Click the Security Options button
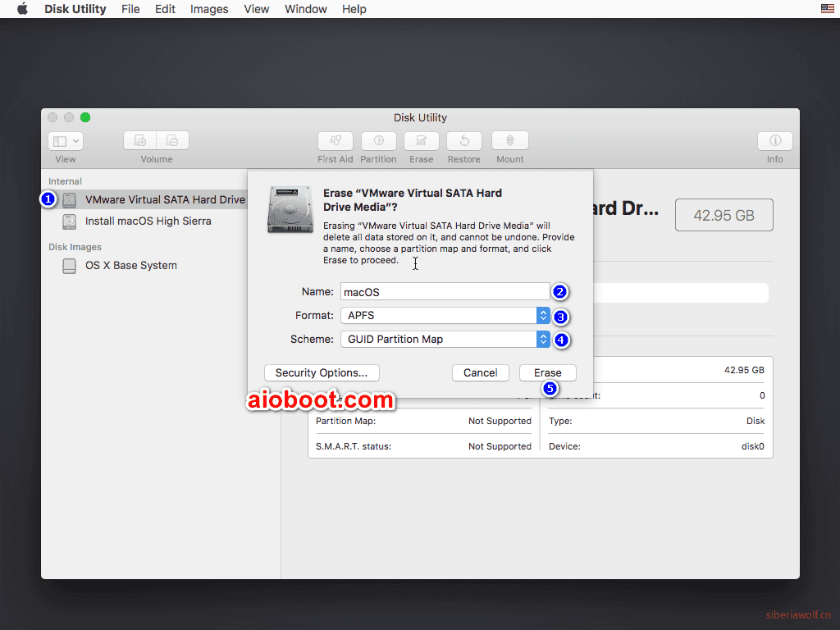Screen dimensions: 840x630 pos(322,373)
